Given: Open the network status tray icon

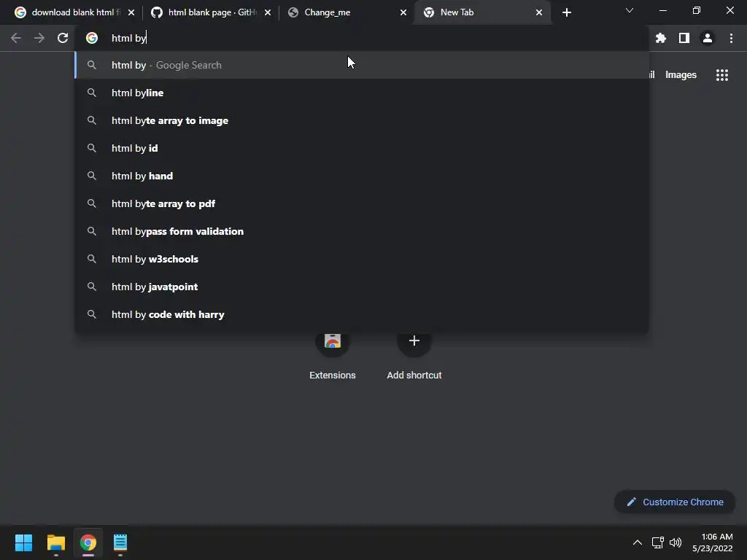Looking at the screenshot, I should point(657,542).
